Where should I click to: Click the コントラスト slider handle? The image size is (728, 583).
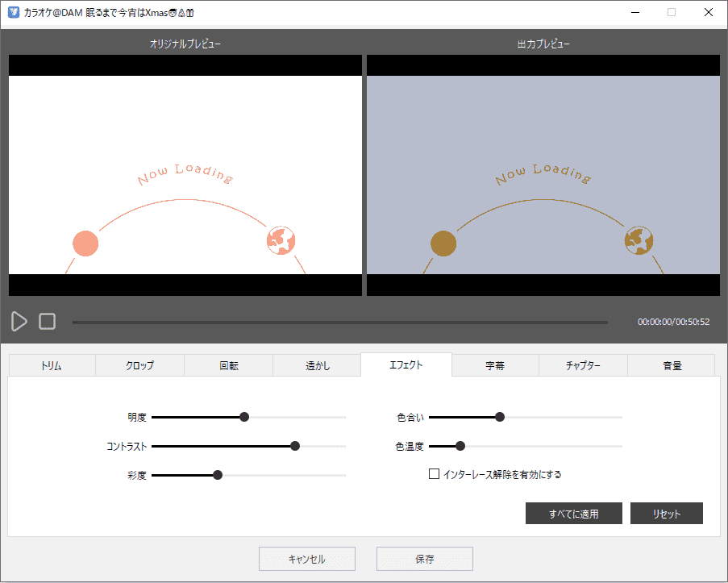point(295,446)
